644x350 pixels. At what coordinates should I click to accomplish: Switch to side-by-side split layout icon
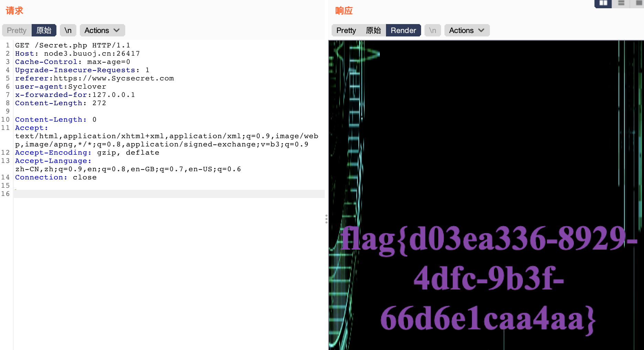click(x=603, y=3)
